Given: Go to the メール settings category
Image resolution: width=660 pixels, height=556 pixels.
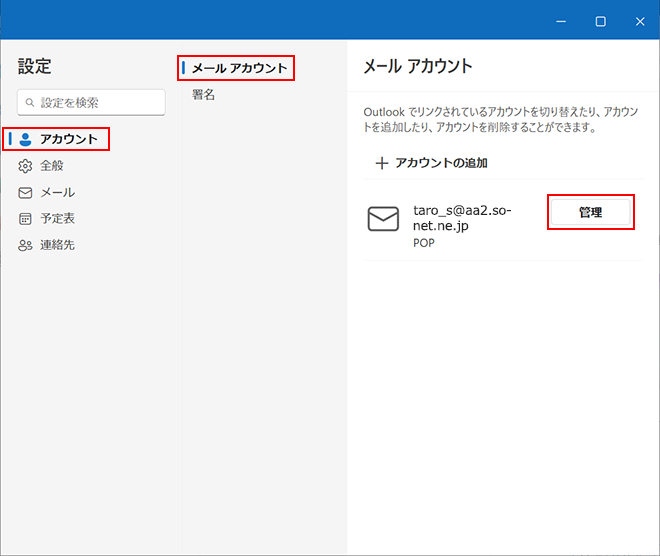Looking at the screenshot, I should click(57, 192).
